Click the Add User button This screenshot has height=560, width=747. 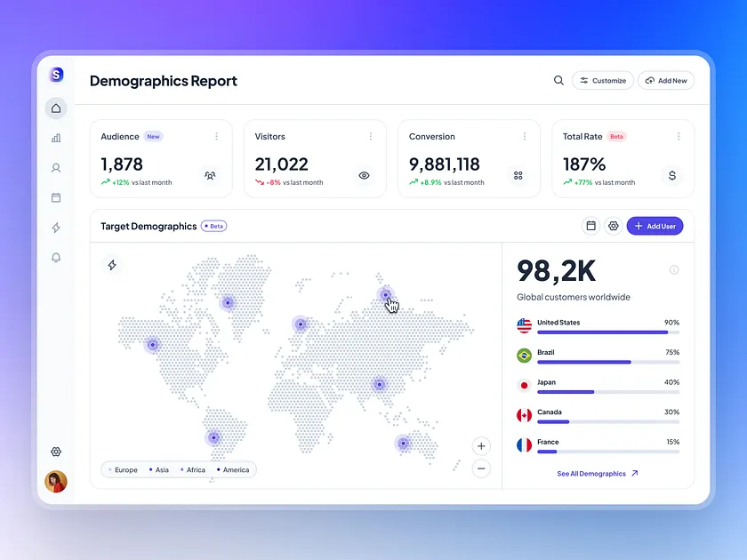point(655,226)
